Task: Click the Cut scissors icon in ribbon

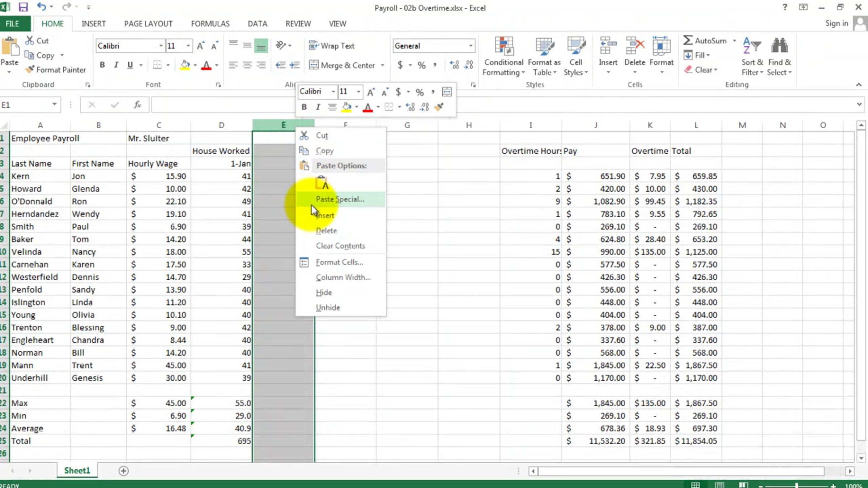Action: click(x=29, y=40)
